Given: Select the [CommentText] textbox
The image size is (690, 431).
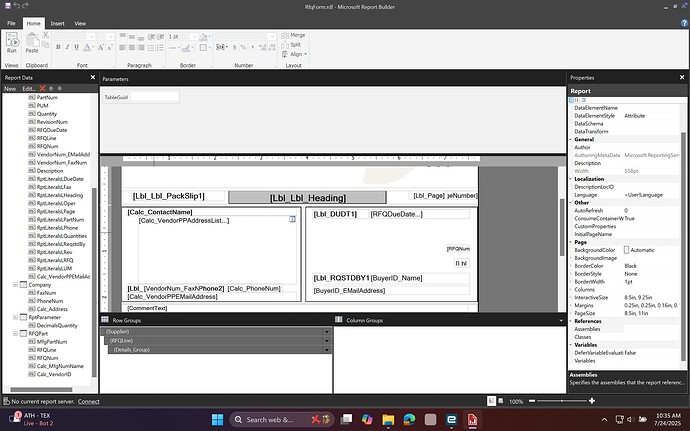Looking at the screenshot, I should pos(297,308).
